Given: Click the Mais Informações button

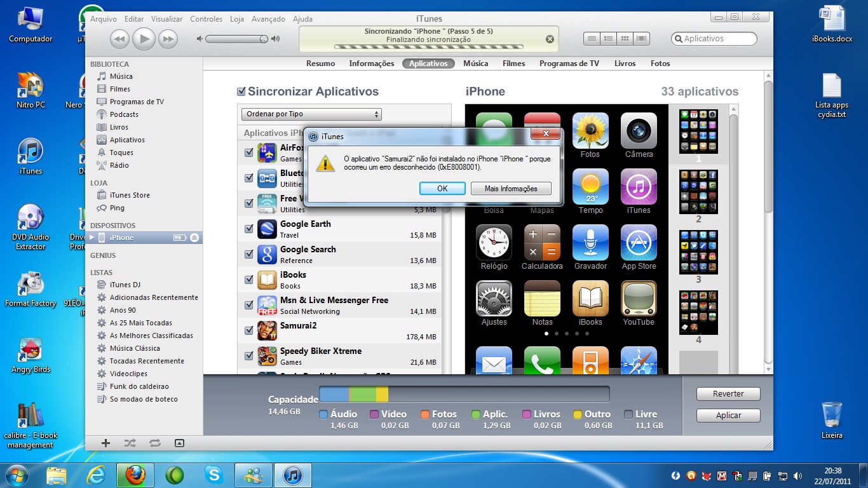Looking at the screenshot, I should point(511,189).
